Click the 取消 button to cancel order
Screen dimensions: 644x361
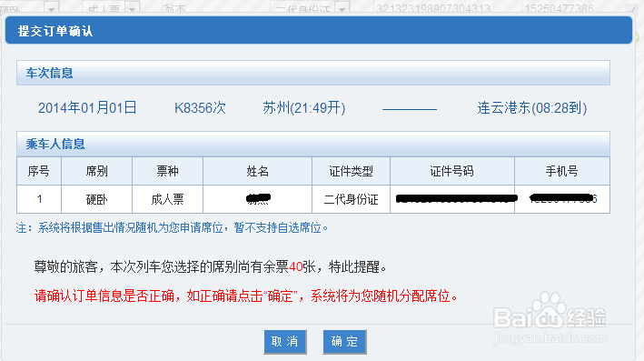click(285, 341)
